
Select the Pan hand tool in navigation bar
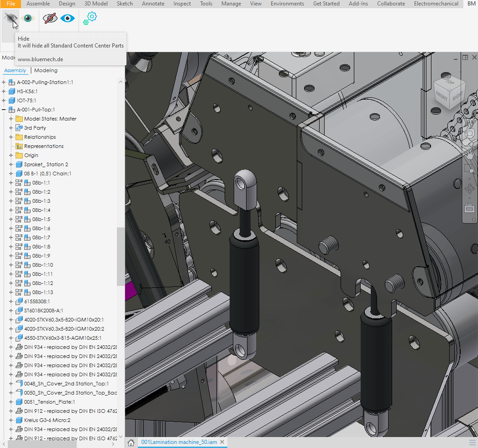pyautogui.click(x=469, y=154)
